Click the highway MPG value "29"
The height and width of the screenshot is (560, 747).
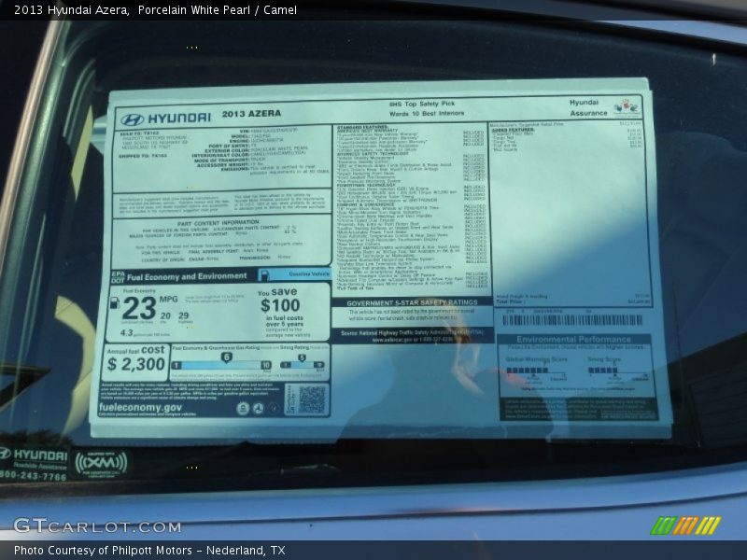click(x=184, y=315)
